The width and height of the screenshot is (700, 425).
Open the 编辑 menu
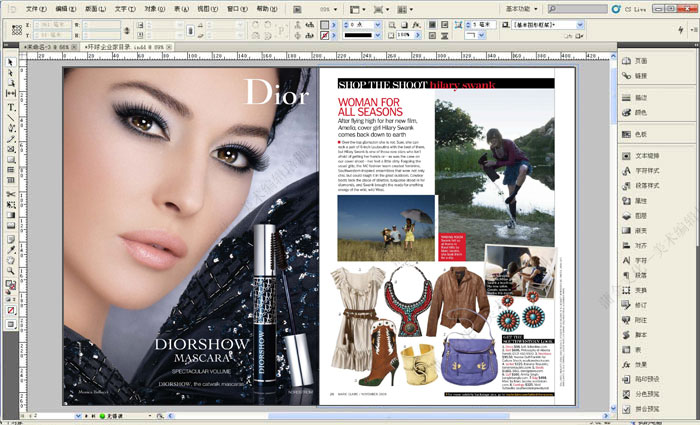(x=65, y=9)
